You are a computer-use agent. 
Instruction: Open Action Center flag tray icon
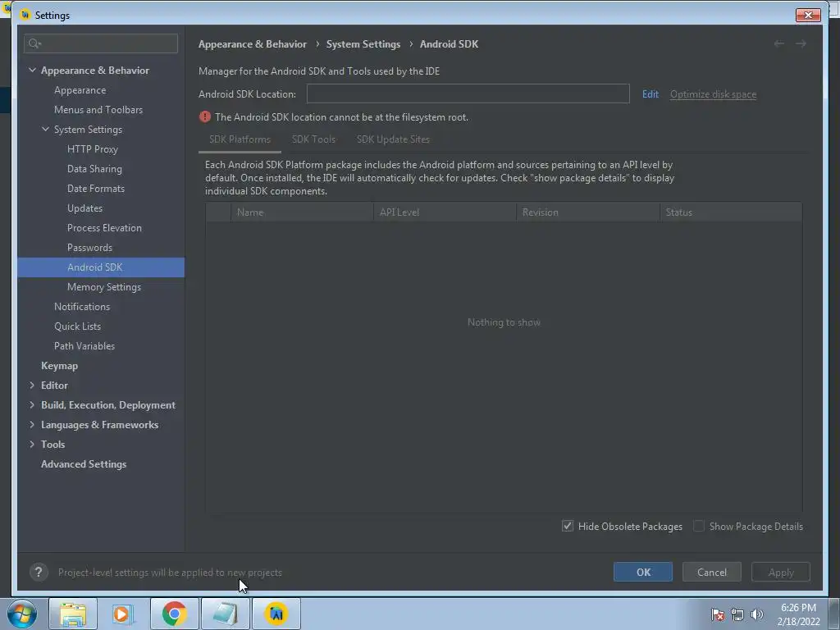(x=717, y=614)
